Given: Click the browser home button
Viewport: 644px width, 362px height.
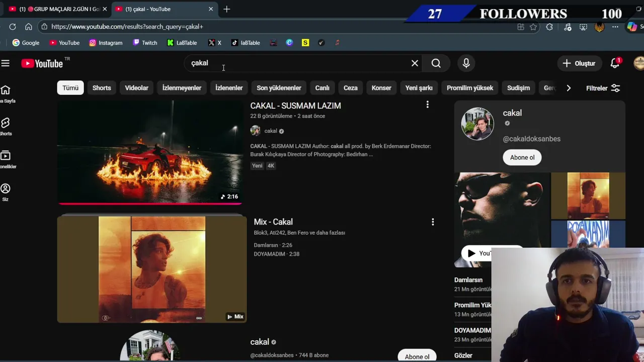Looking at the screenshot, I should (29, 27).
